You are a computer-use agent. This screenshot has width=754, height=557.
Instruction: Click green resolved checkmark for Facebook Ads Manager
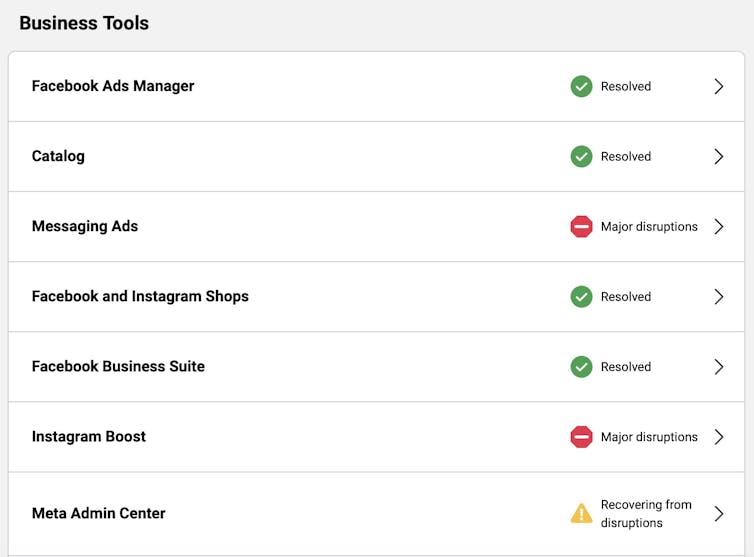tap(581, 87)
